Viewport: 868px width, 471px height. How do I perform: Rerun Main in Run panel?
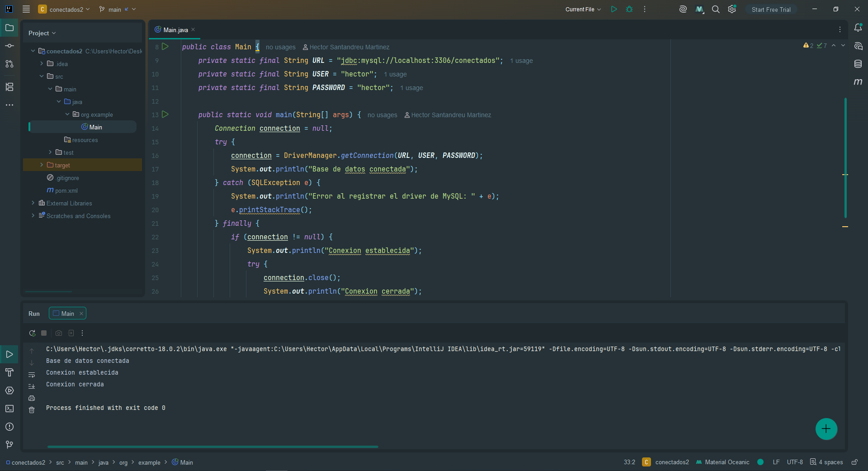coord(32,333)
